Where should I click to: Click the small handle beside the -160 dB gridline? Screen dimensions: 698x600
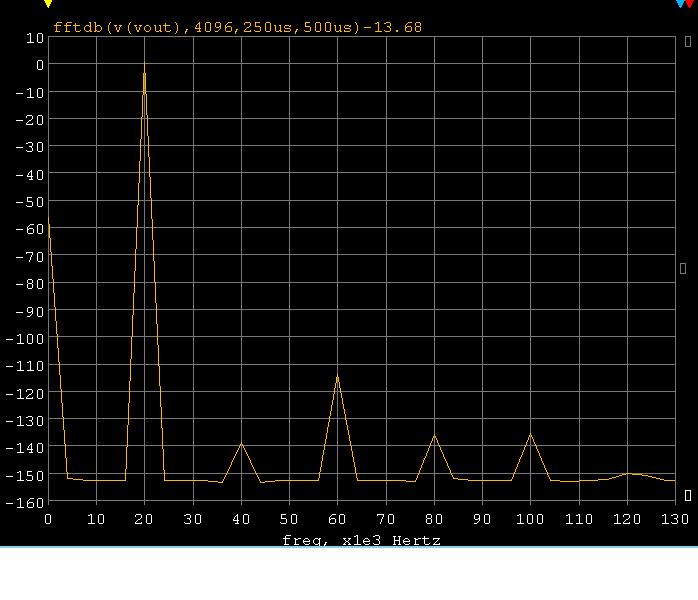pos(688,495)
